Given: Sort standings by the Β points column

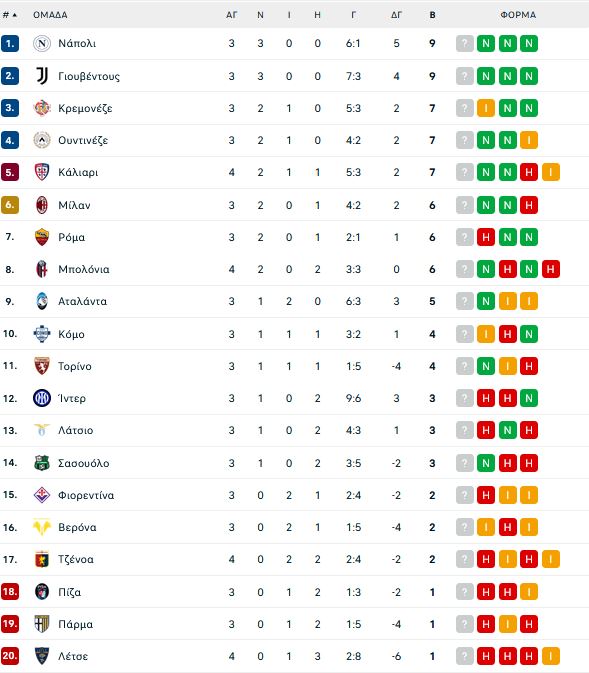Looking at the screenshot, I should (x=432, y=15).
